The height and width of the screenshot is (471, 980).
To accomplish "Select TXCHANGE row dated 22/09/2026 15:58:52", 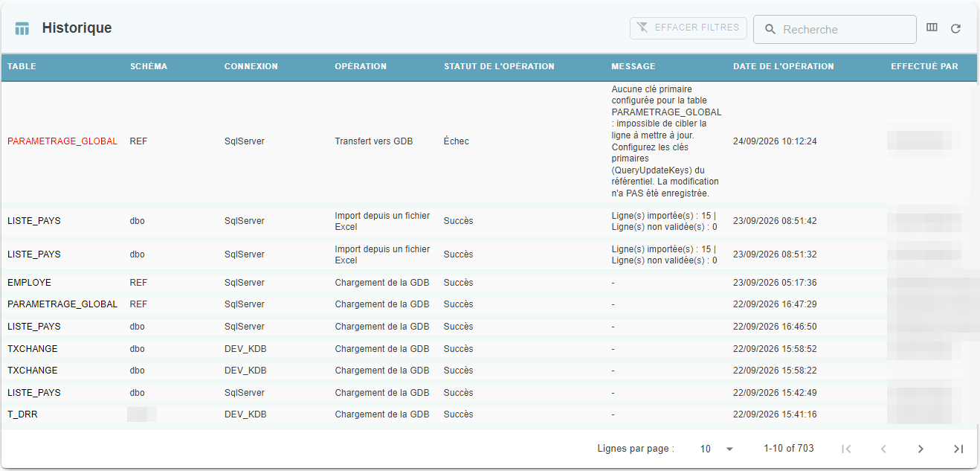I will [490, 349].
